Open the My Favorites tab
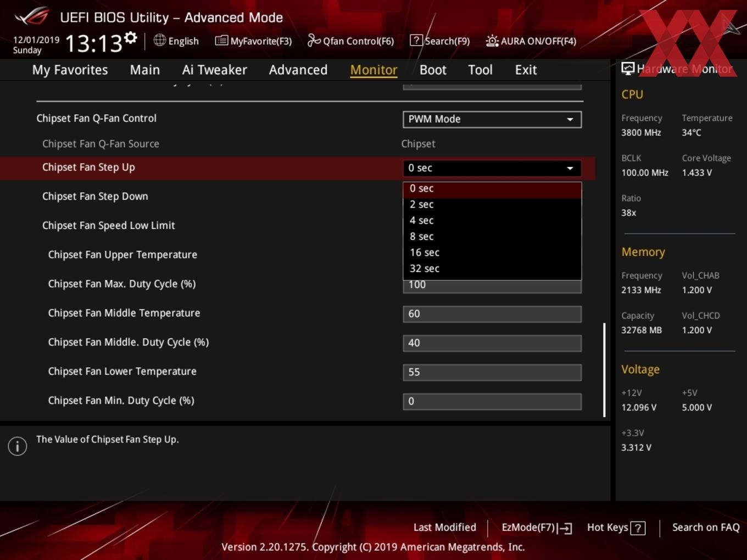 pos(70,70)
